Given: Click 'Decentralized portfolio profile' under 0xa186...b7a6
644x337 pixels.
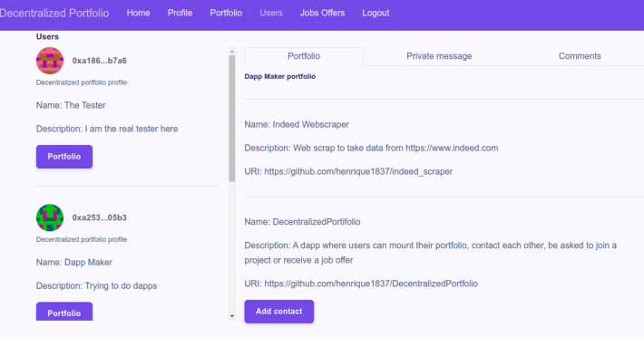Looking at the screenshot, I should click(82, 82).
